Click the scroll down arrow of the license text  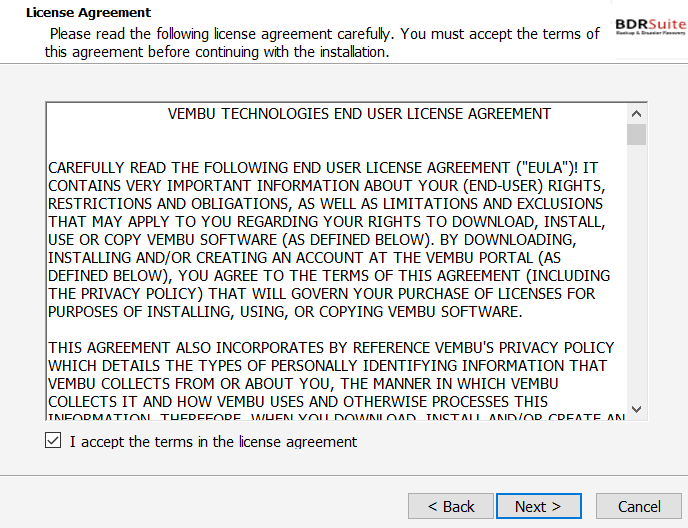click(636, 409)
